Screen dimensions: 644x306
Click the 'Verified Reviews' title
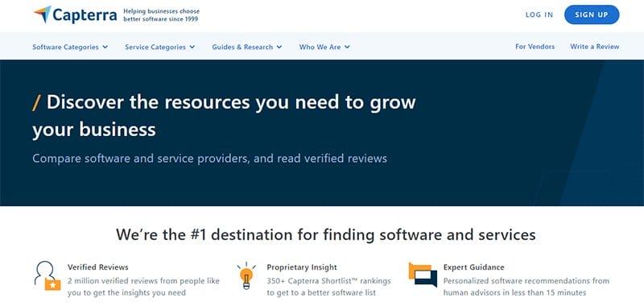coord(98,267)
